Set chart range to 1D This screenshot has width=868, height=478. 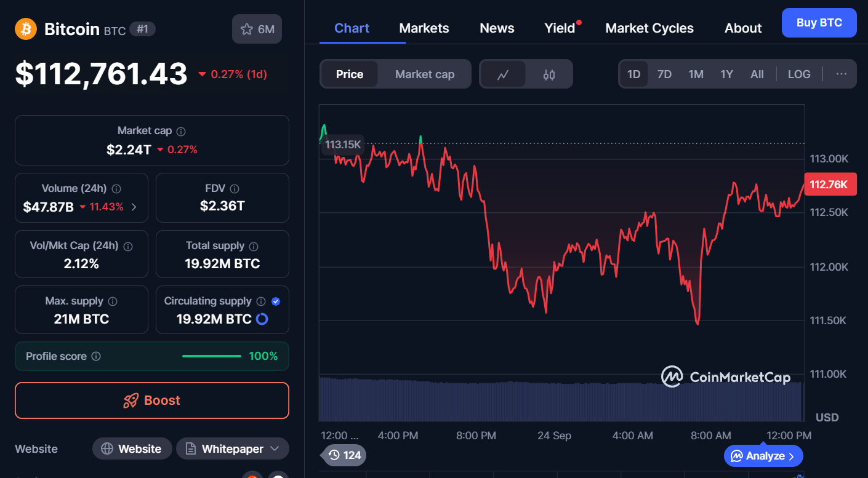[x=633, y=74]
